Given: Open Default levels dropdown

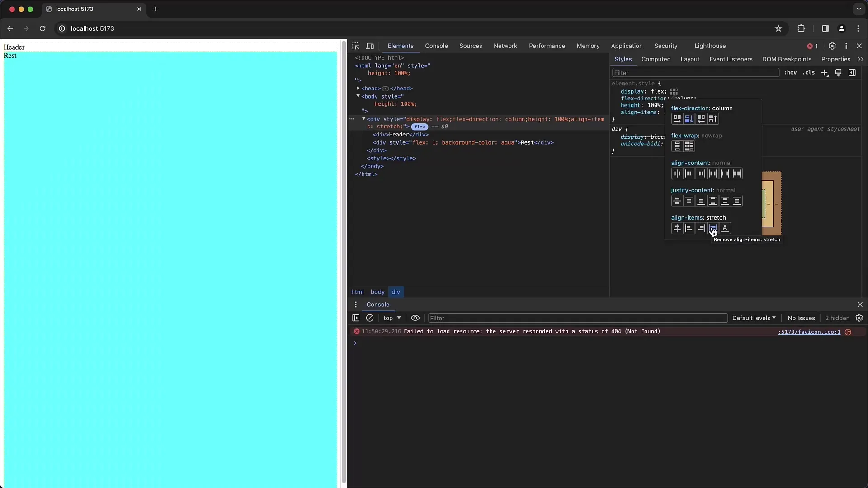Looking at the screenshot, I should click(x=754, y=318).
